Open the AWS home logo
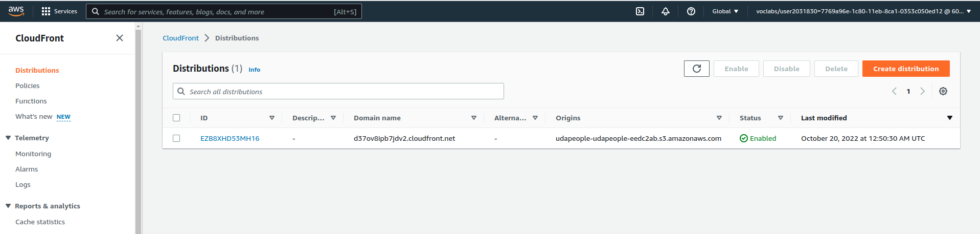 tap(16, 11)
